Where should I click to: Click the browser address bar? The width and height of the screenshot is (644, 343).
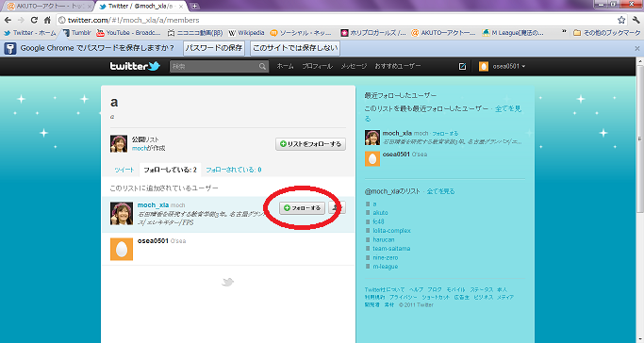click(336, 20)
